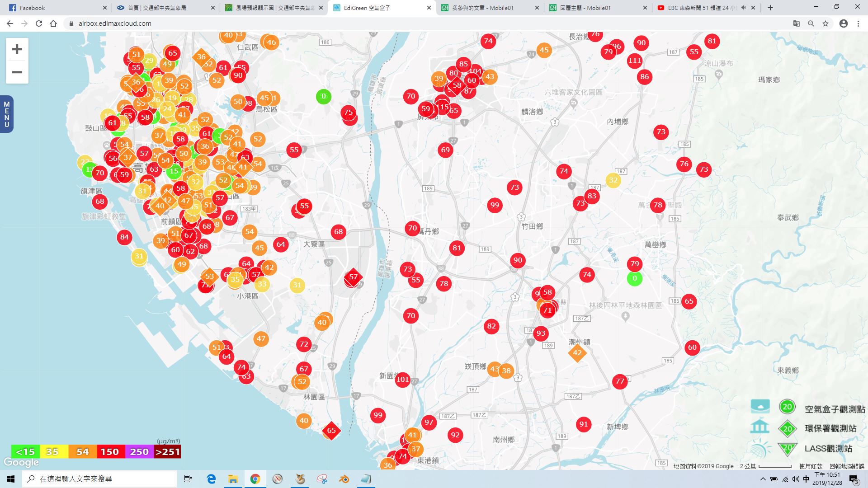Switch to 回覆主題 - Mobile01 tab
The height and width of the screenshot is (488, 868).
(598, 8)
